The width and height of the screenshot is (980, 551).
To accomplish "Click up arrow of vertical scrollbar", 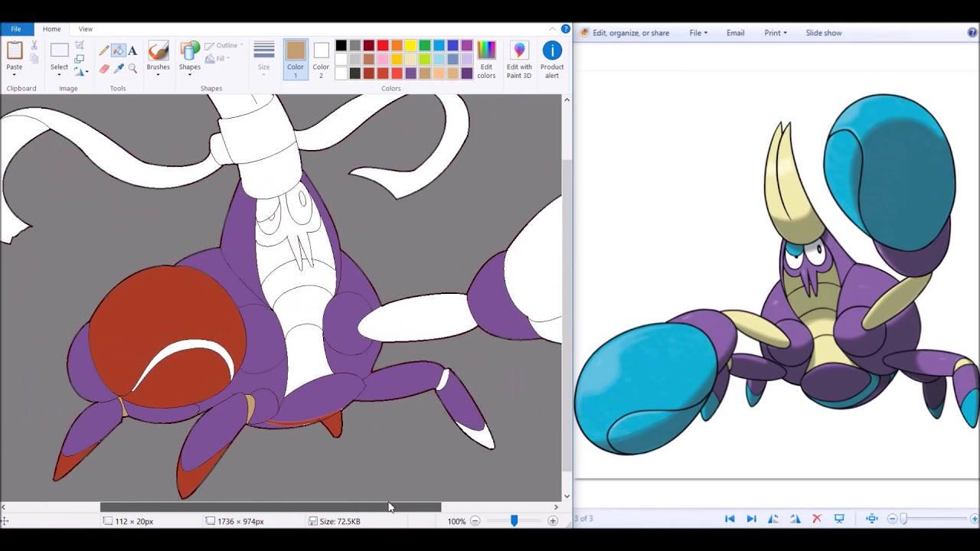I will click(567, 99).
